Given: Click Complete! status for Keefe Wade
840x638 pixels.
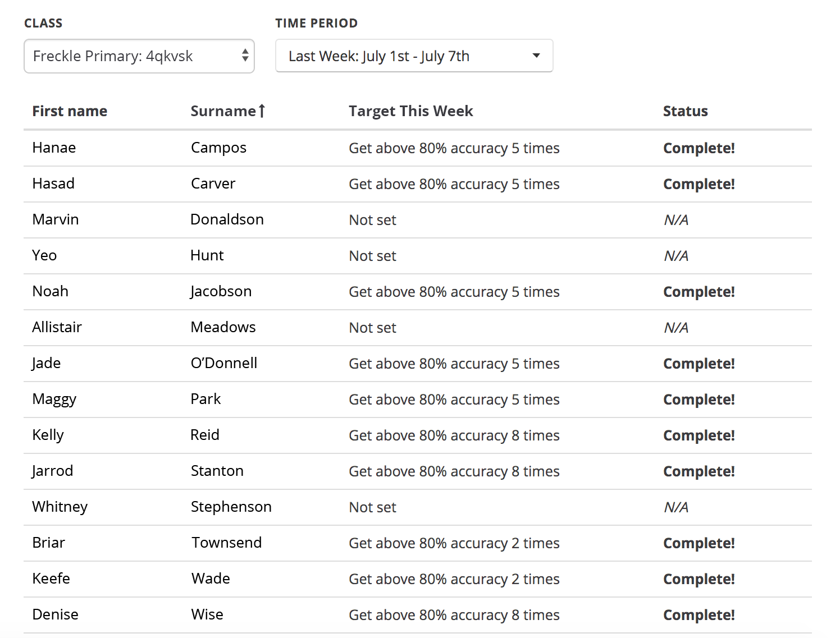Looking at the screenshot, I should click(699, 580).
